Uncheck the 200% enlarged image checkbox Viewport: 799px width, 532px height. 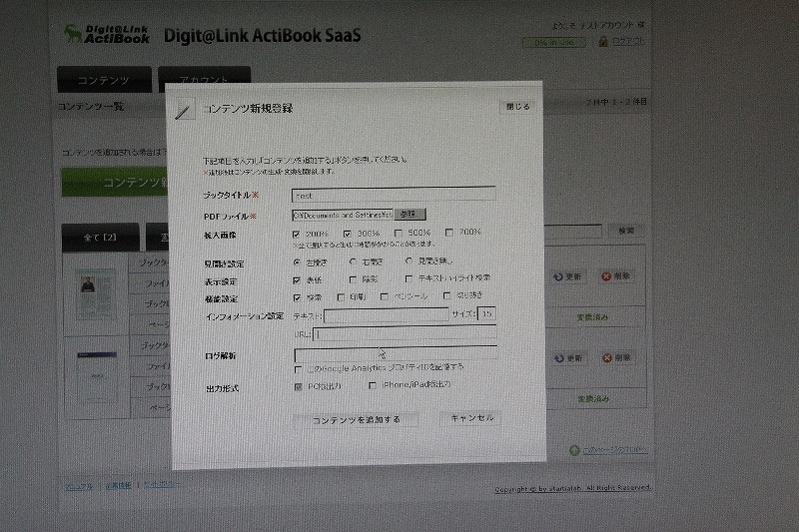click(296, 235)
